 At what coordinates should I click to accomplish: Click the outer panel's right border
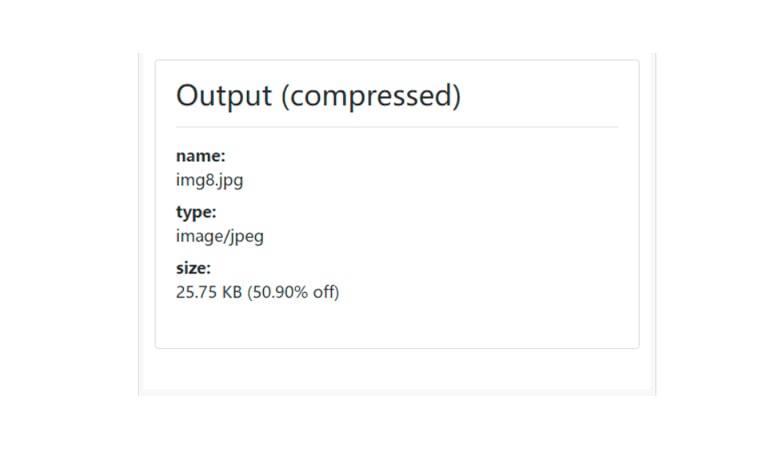655,224
